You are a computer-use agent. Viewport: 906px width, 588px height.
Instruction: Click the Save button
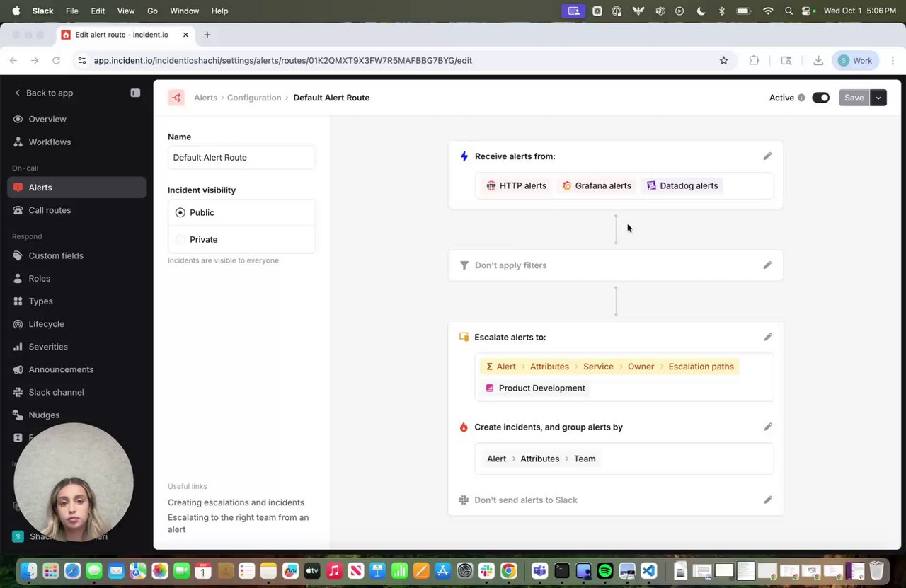(x=854, y=98)
